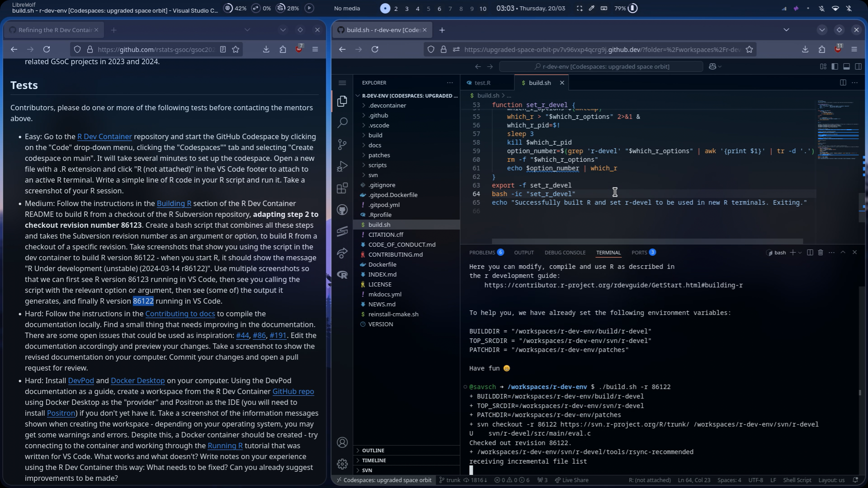
Task: Open the Docker Desktop link
Action: click(x=138, y=380)
